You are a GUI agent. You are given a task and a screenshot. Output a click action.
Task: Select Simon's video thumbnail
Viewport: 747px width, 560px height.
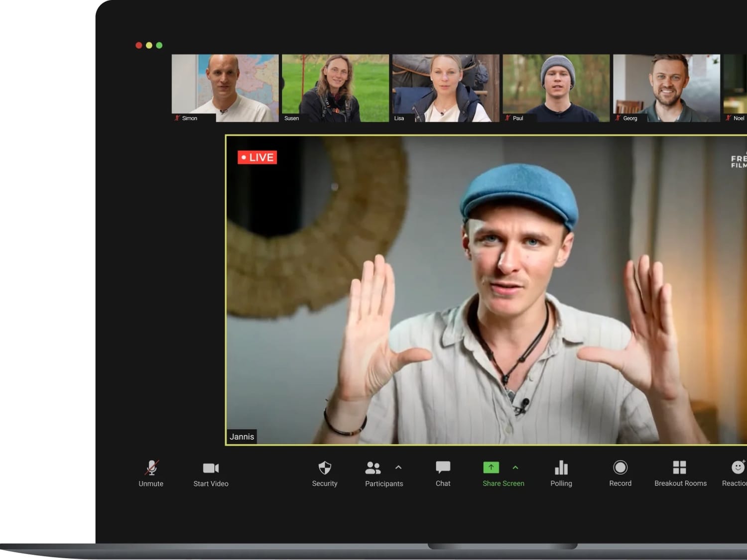pyautogui.click(x=225, y=88)
